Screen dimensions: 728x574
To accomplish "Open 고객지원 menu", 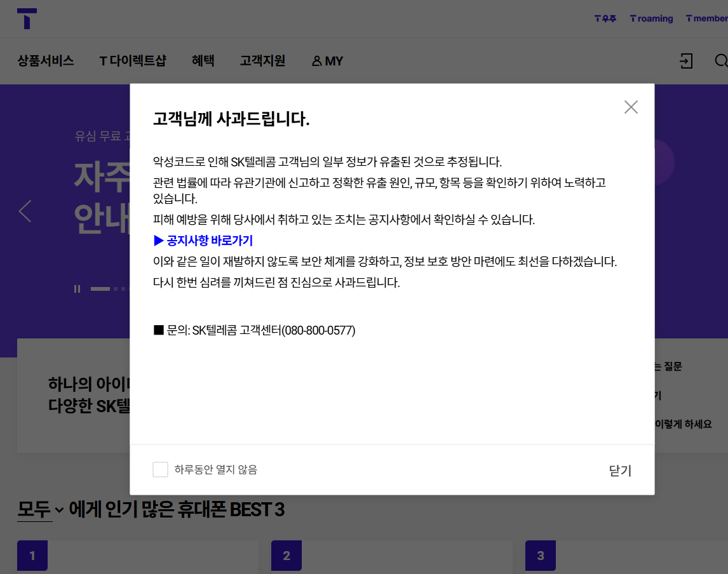I will pos(262,61).
